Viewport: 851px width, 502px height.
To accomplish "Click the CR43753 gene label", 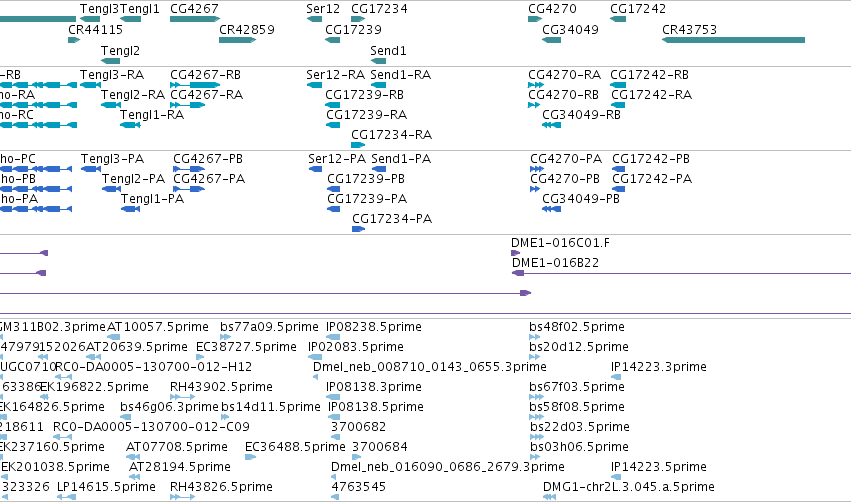I will (x=689, y=29).
